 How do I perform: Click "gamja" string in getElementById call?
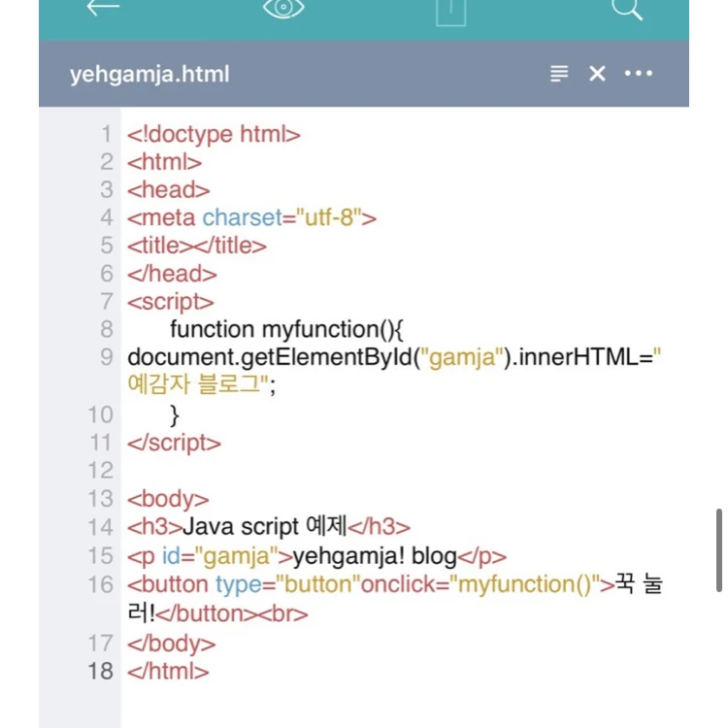(462, 357)
